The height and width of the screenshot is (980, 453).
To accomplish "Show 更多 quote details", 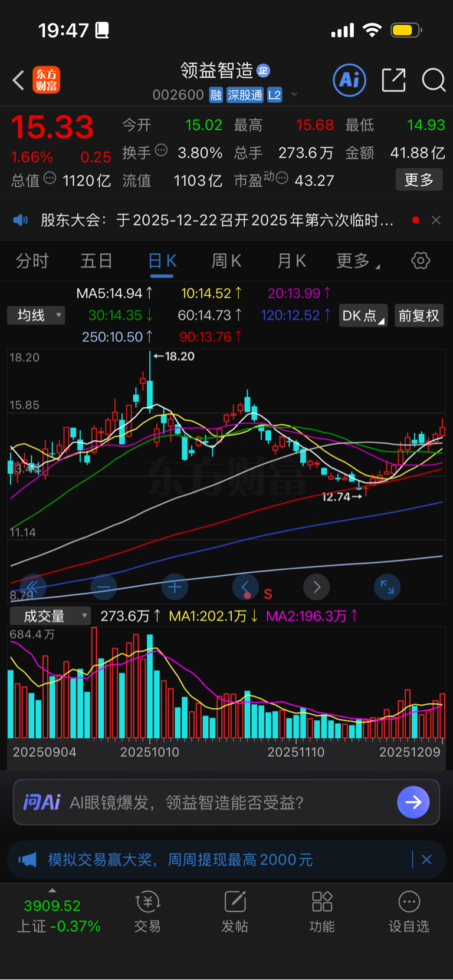I will point(419,180).
